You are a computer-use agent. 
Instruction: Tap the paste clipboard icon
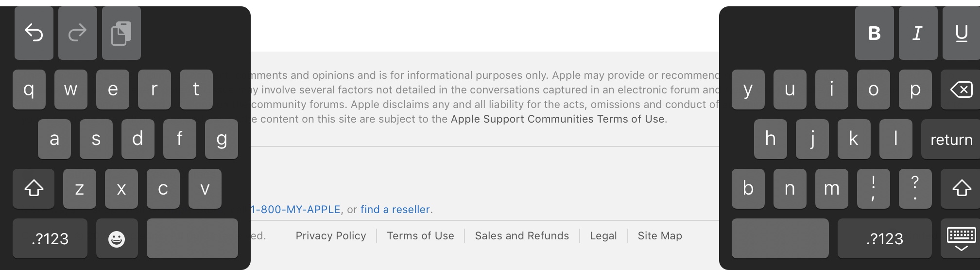[121, 33]
